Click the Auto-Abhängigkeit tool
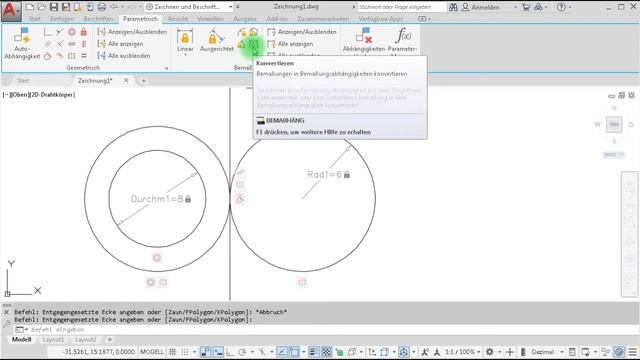Image resolution: width=640 pixels, height=360 pixels. point(22,44)
